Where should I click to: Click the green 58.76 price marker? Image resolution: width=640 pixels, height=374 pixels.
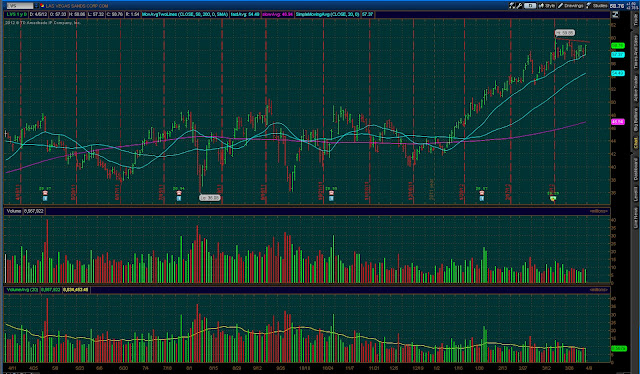point(618,46)
